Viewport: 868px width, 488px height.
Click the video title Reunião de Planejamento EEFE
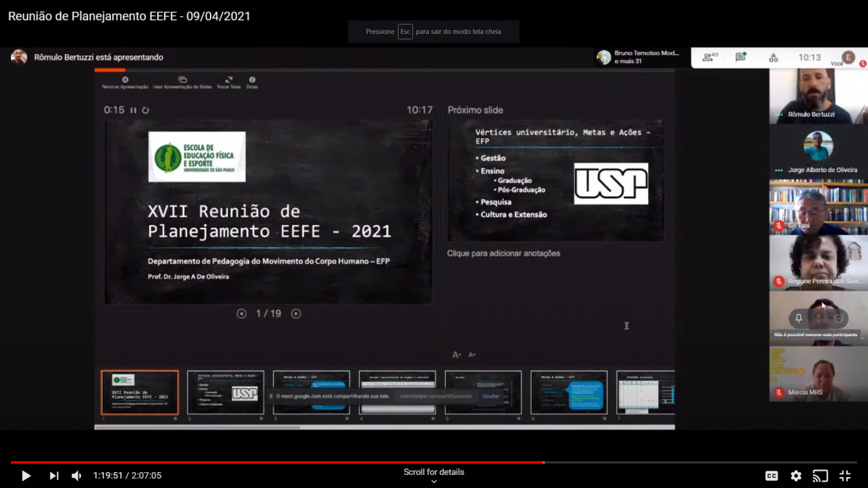(x=129, y=16)
